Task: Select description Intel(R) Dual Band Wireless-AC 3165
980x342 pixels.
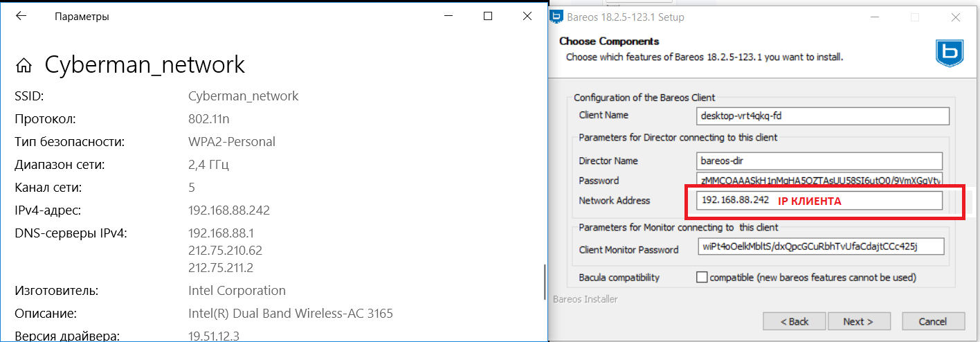Action: tap(291, 314)
